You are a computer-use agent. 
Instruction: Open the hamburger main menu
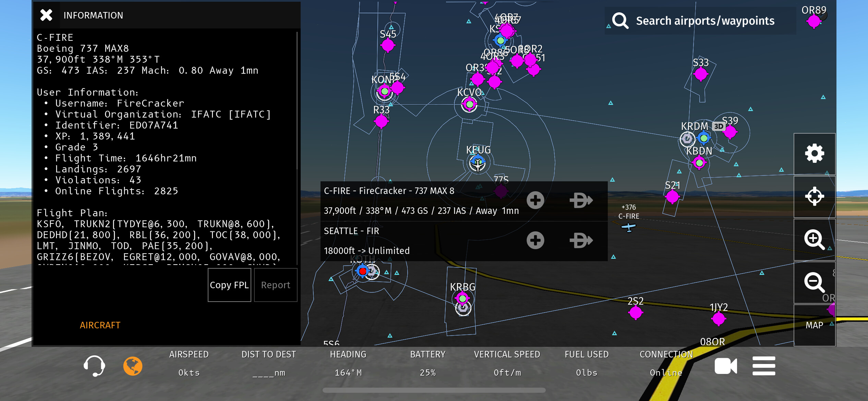click(763, 366)
